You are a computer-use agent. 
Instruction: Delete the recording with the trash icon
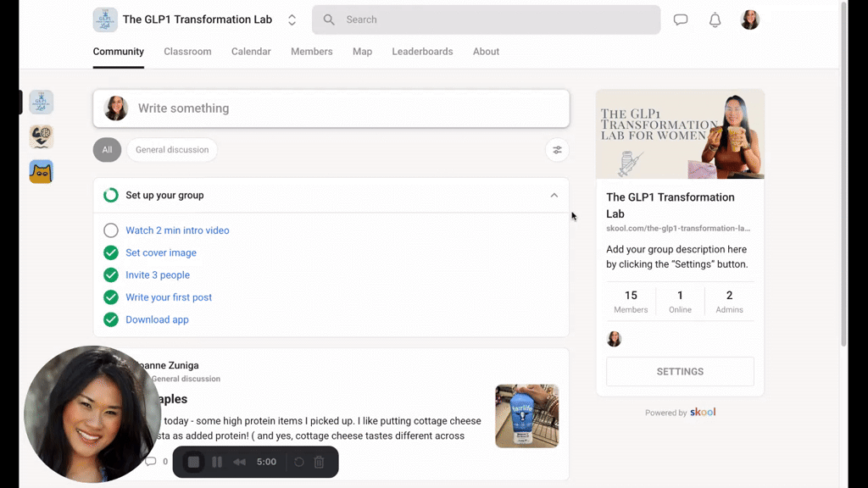[320, 463]
